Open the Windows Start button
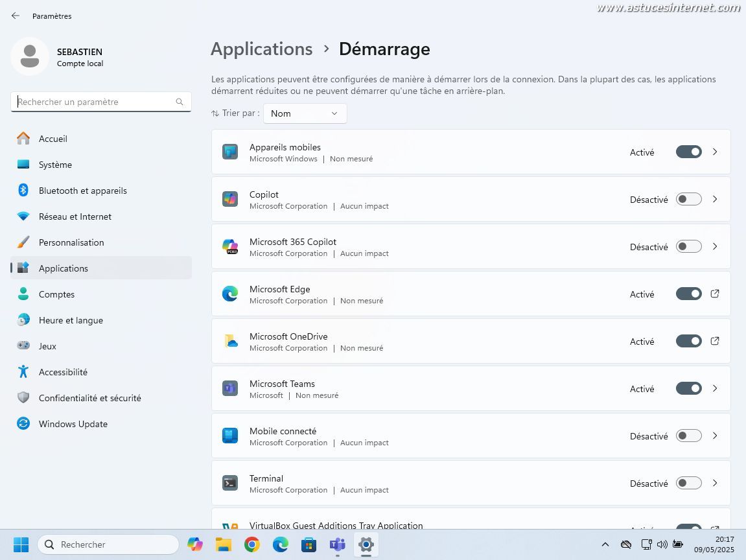 21,544
